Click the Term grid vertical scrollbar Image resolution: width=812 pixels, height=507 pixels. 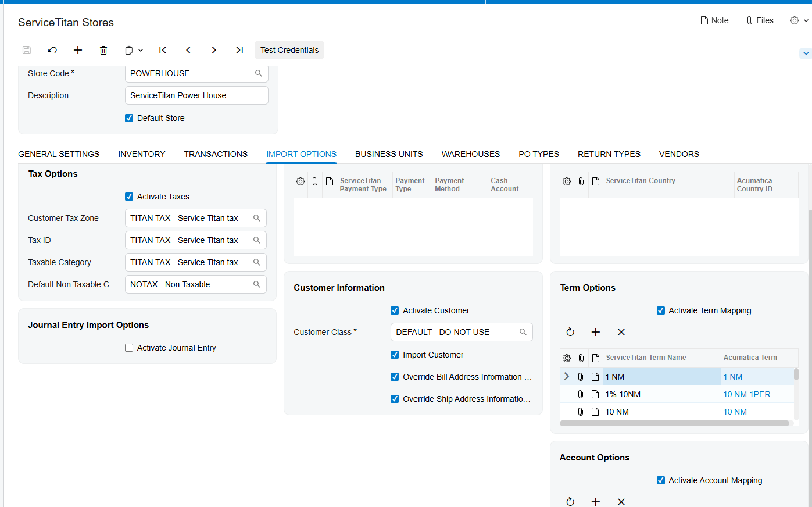pyautogui.click(x=796, y=374)
